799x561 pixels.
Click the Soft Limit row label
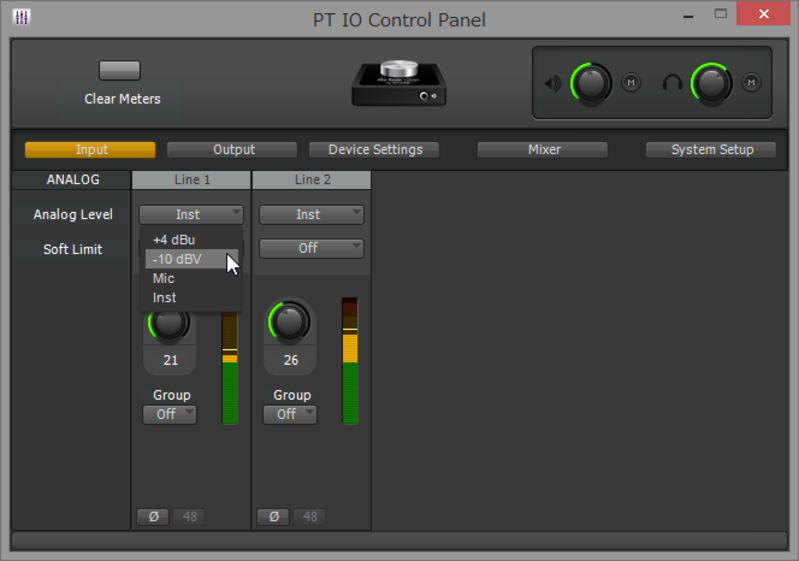pos(73,249)
